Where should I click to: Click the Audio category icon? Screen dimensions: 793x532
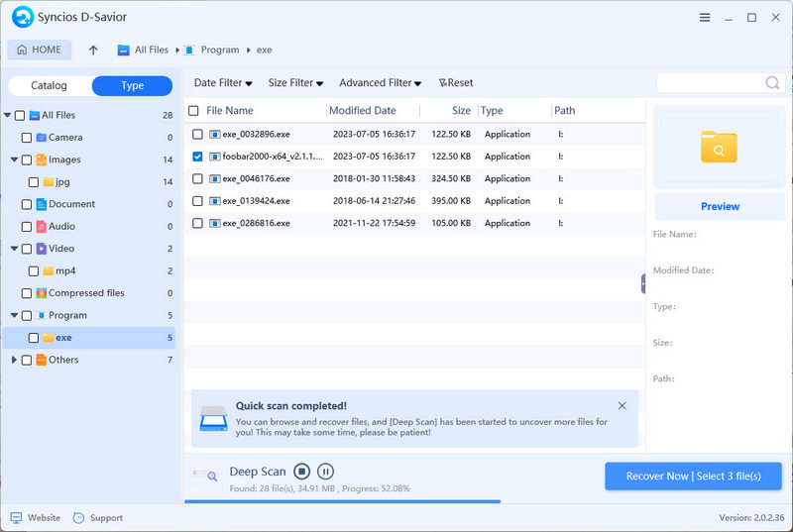point(42,226)
